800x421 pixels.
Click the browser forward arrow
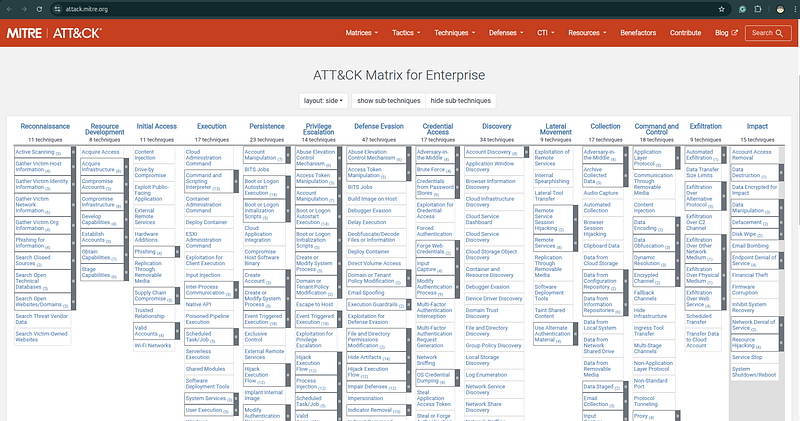24,9
